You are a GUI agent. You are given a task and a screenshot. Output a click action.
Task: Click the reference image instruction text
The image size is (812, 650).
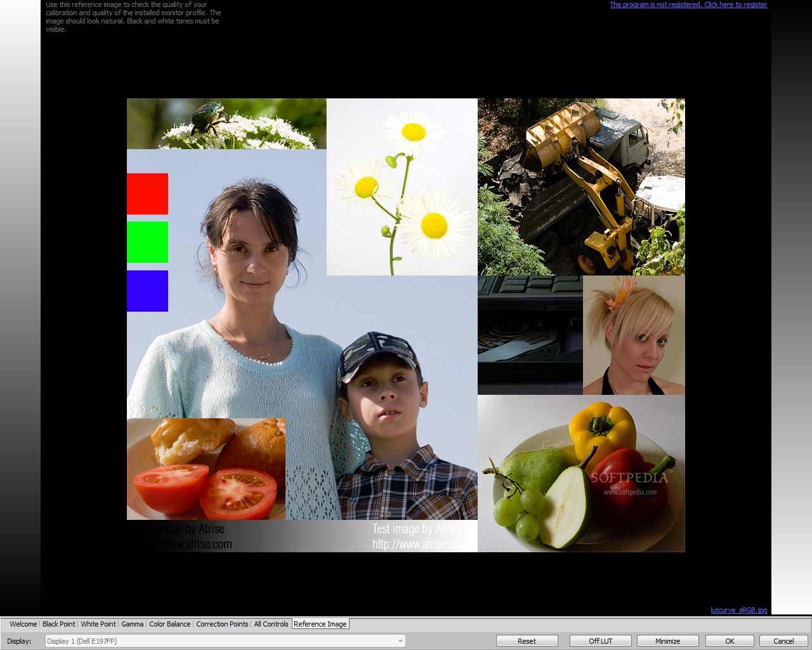click(133, 17)
